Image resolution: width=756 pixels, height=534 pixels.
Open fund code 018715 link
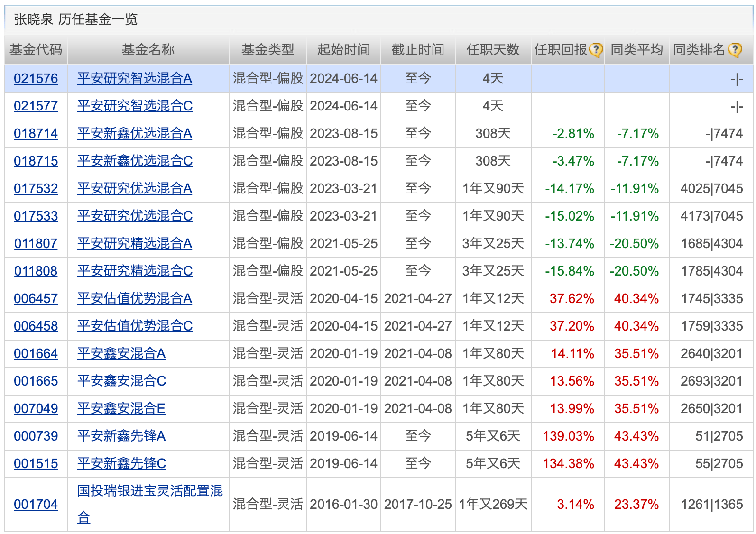36,161
